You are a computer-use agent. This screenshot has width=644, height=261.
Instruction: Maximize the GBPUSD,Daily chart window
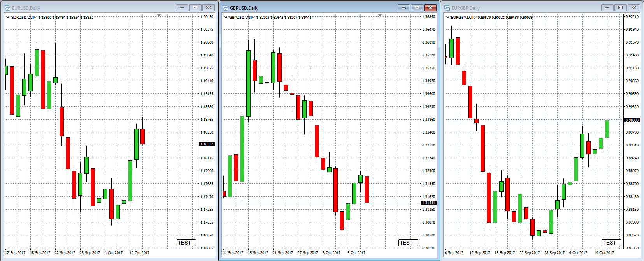[x=417, y=8]
